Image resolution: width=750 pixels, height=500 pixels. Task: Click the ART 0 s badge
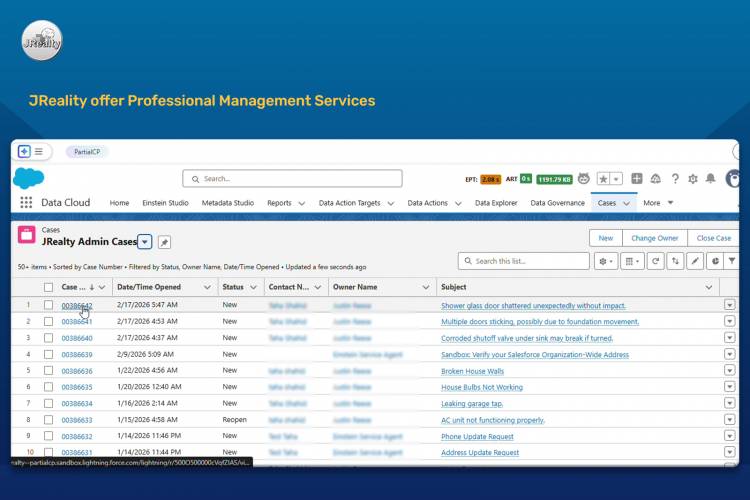526,179
